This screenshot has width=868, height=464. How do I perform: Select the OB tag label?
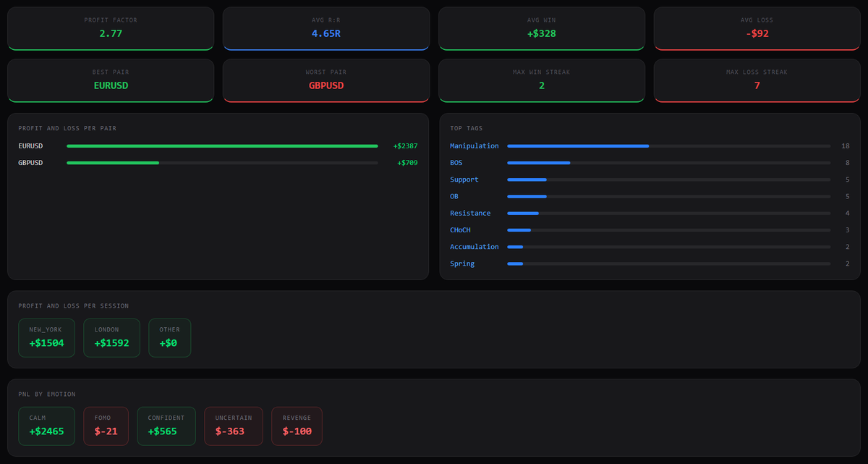click(454, 196)
